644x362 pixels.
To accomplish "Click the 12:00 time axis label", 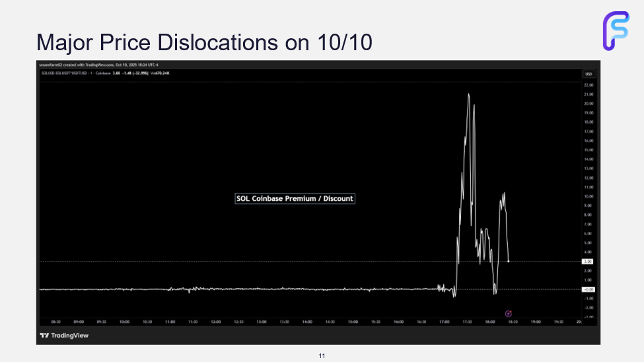I will [215, 322].
